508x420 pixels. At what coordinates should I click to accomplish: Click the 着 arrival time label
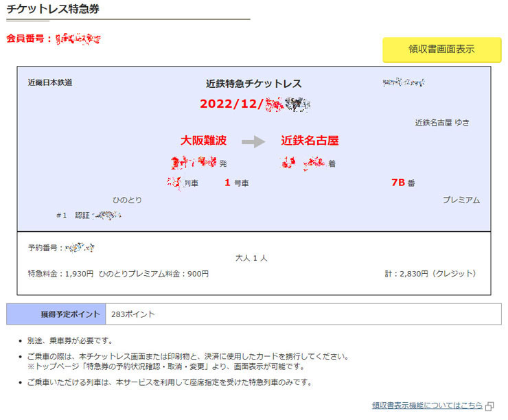point(332,163)
